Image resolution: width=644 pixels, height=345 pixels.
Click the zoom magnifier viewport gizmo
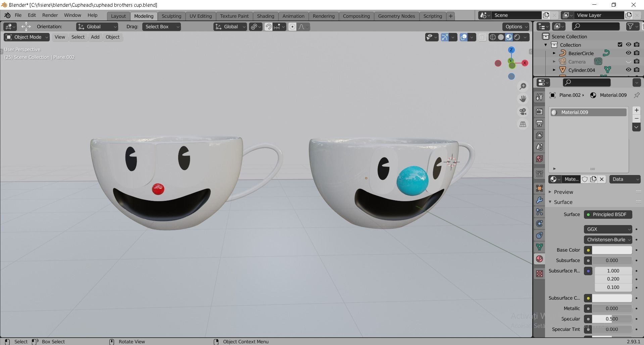pyautogui.click(x=523, y=86)
